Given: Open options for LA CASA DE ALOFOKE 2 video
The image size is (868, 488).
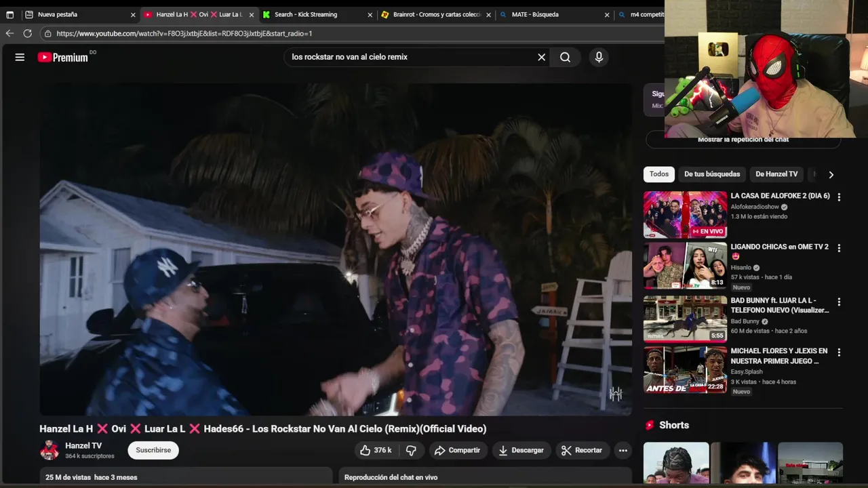Looking at the screenshot, I should tap(839, 197).
